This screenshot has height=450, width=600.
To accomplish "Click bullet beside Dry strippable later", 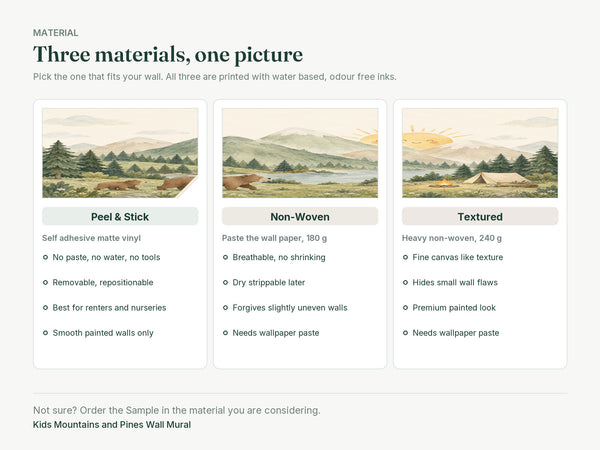I will 225,282.
